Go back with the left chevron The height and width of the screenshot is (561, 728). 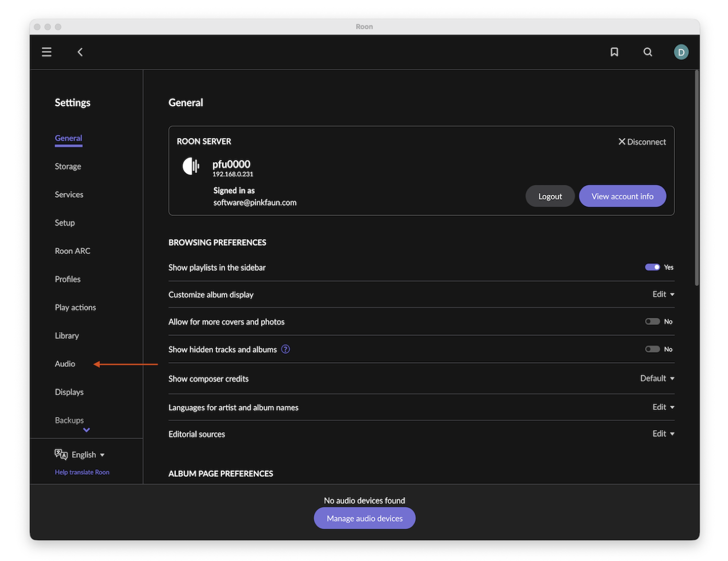pos(80,52)
